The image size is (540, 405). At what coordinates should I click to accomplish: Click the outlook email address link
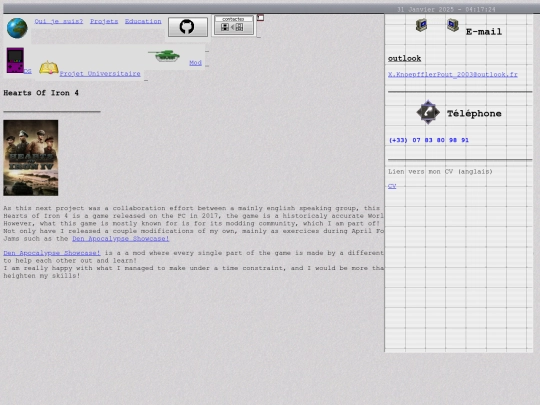[x=453, y=74]
